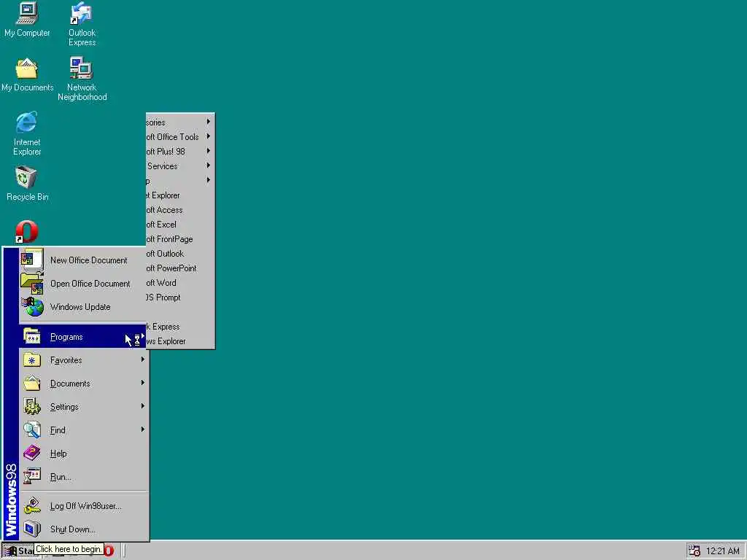Click the Shut Down monitor icon
Viewport: 747px width, 560px height.
[32, 529]
